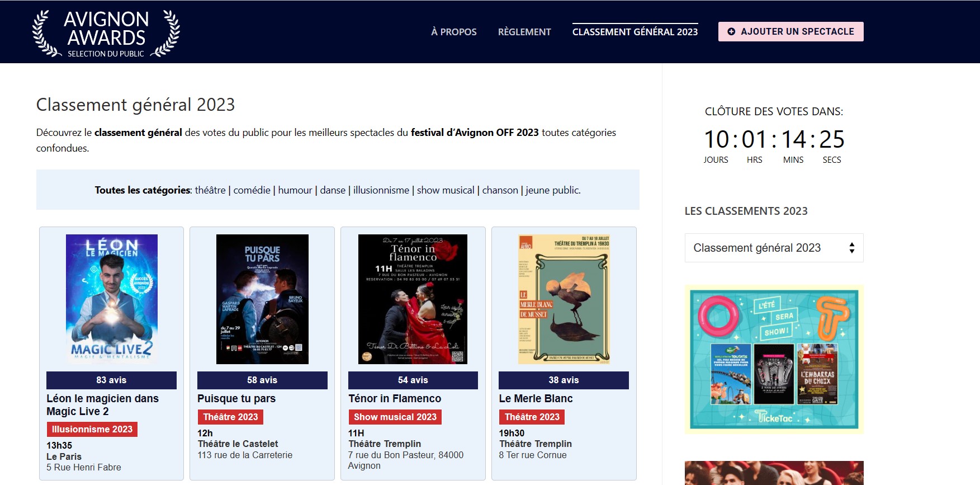Screen dimensions: 980x485
Task: Click the TickeTac summer advertisement banner
Action: point(774,359)
